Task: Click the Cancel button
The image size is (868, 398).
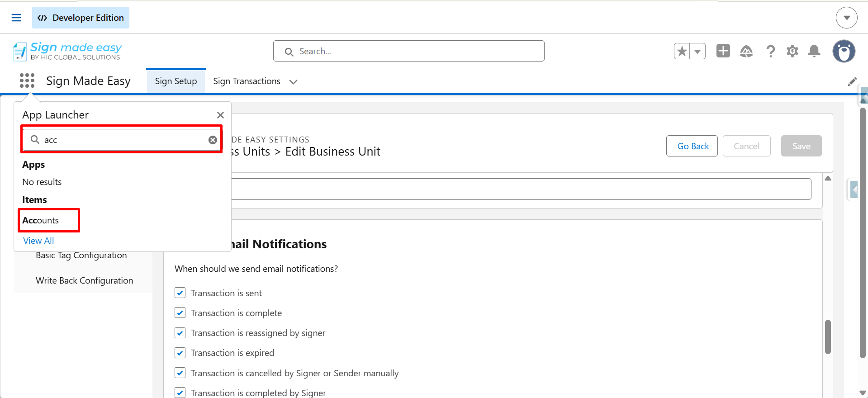Action: 746,146
